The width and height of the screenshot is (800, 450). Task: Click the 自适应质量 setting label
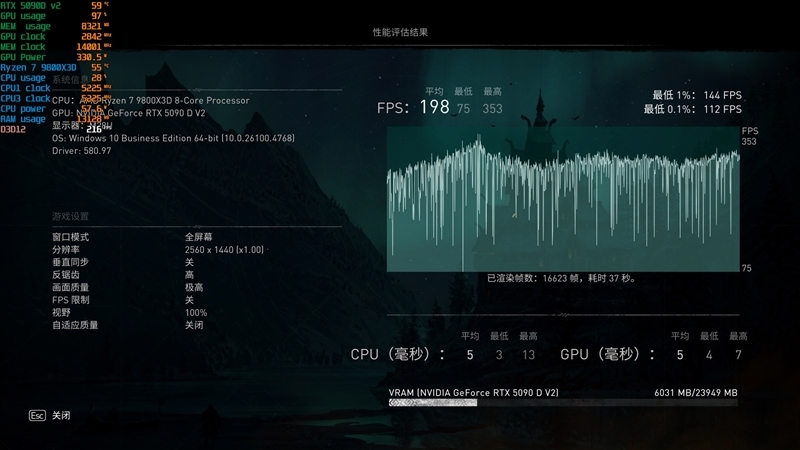75,325
